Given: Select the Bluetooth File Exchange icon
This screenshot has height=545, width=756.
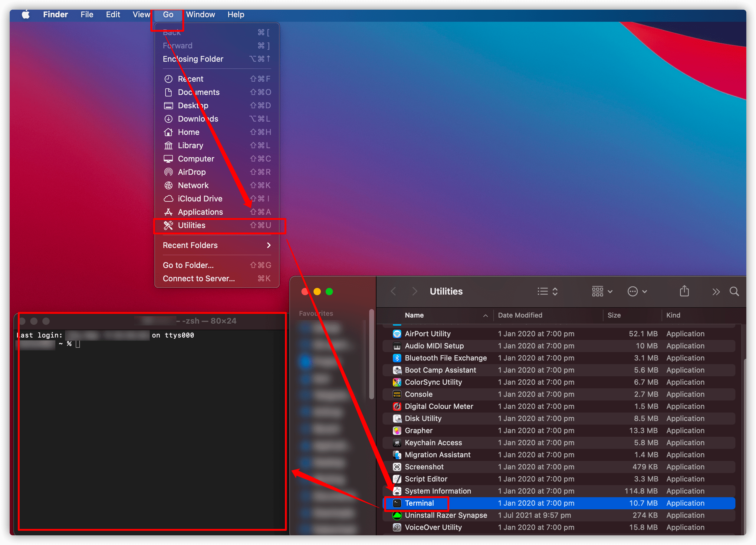Looking at the screenshot, I should click(x=397, y=358).
